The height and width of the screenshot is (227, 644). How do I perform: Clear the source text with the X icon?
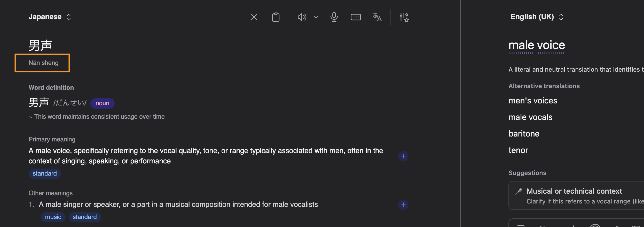coord(254,17)
